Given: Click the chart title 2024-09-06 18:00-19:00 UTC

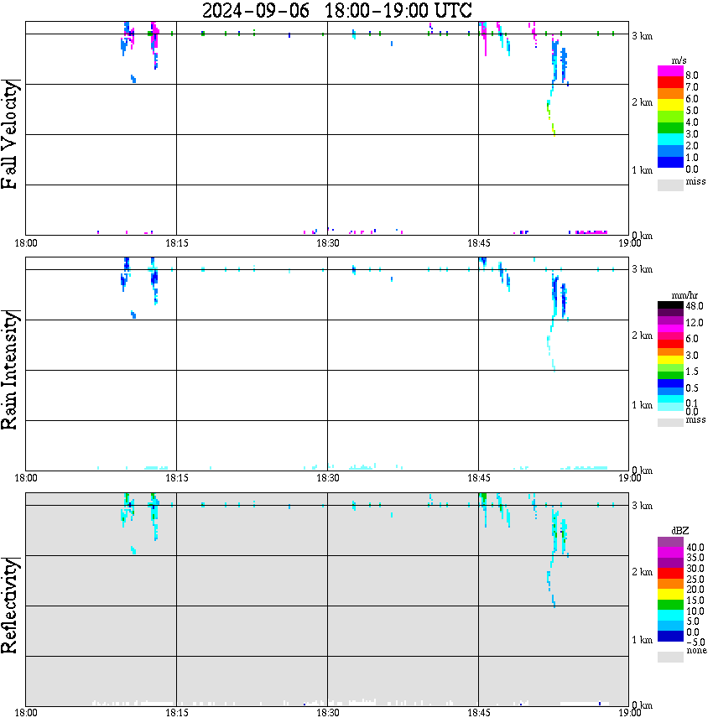Looking at the screenshot, I should point(336,10).
